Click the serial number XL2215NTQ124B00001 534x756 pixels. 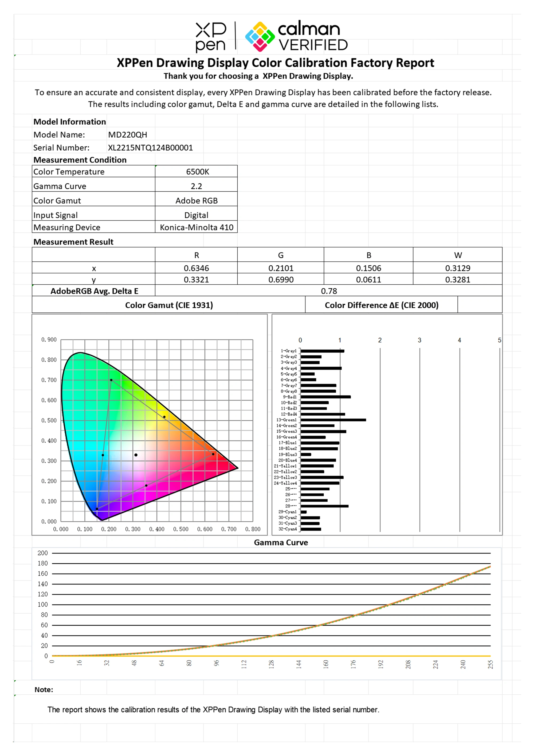coord(150,148)
